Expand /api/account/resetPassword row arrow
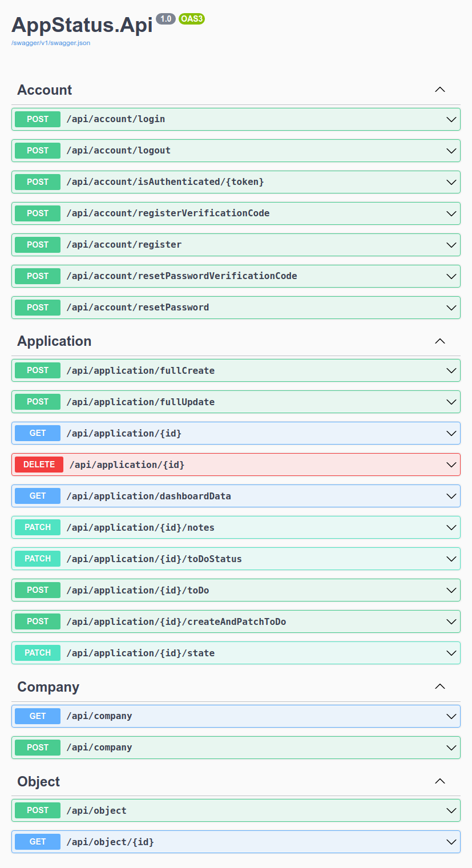The height and width of the screenshot is (868, 472). click(451, 308)
